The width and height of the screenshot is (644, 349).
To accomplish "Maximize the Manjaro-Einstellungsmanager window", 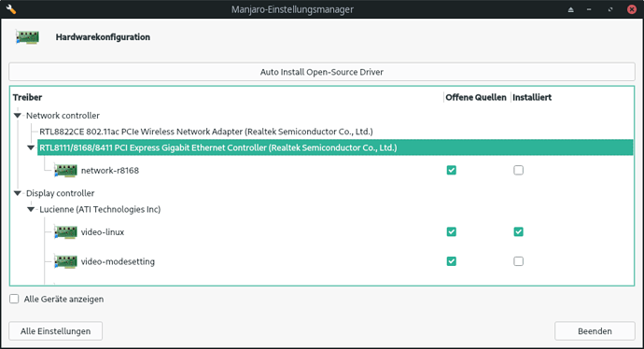I will pos(610,9).
